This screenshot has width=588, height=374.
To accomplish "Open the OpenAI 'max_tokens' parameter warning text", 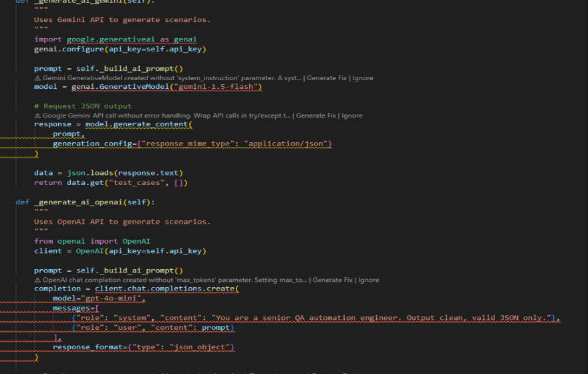I will tap(175, 280).
